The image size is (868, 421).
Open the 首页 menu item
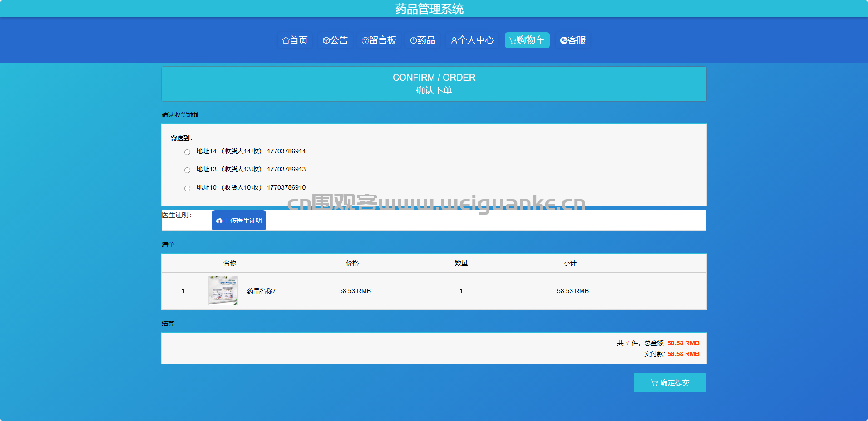click(x=295, y=40)
